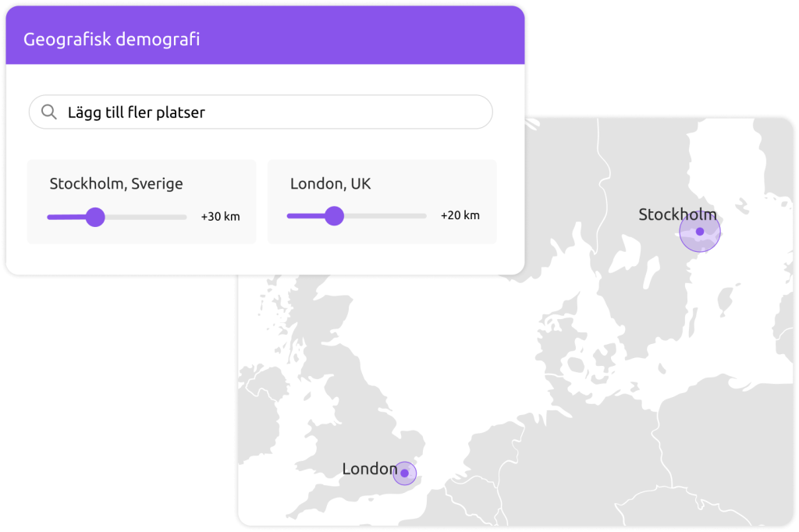This screenshot has height=532, width=799.
Task: Select the Stockholm marker dot on map
Action: click(700, 232)
